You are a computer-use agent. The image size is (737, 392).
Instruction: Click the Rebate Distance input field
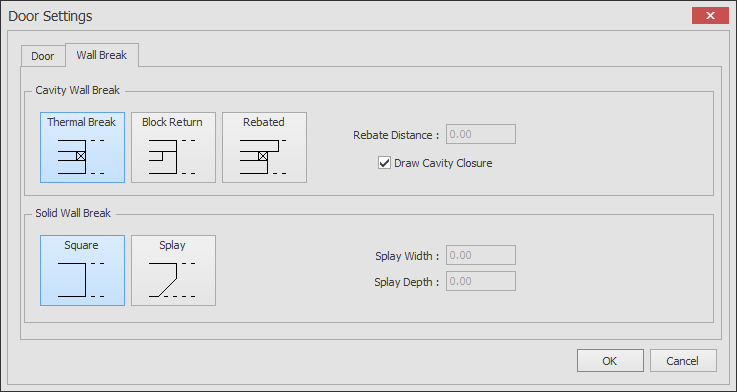pyautogui.click(x=481, y=134)
